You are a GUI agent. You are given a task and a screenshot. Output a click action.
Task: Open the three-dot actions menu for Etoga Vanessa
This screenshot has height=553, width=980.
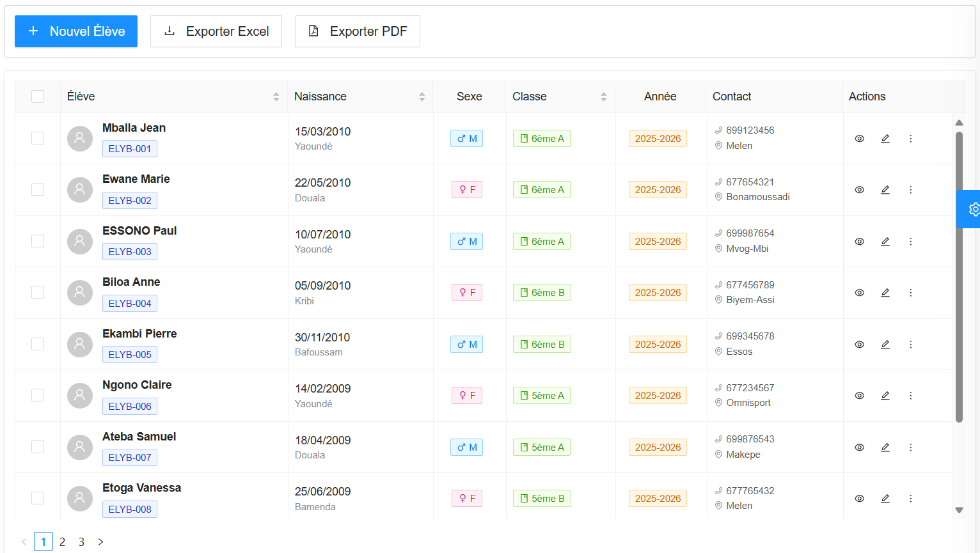point(910,498)
